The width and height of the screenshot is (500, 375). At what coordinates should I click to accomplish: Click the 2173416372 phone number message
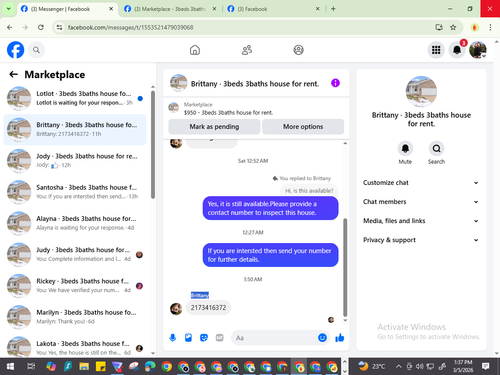[208, 307]
